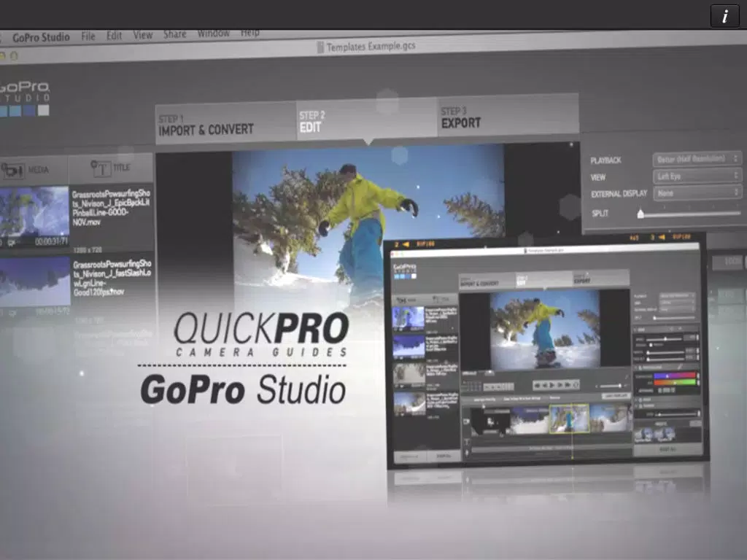Open the External Display dropdown
The width and height of the screenshot is (747, 560).
[696, 192]
